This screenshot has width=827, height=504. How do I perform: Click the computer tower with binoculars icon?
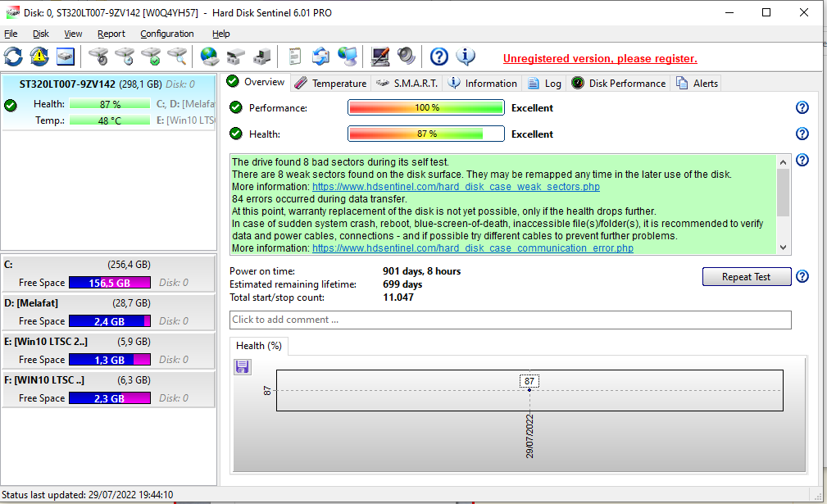coord(262,57)
